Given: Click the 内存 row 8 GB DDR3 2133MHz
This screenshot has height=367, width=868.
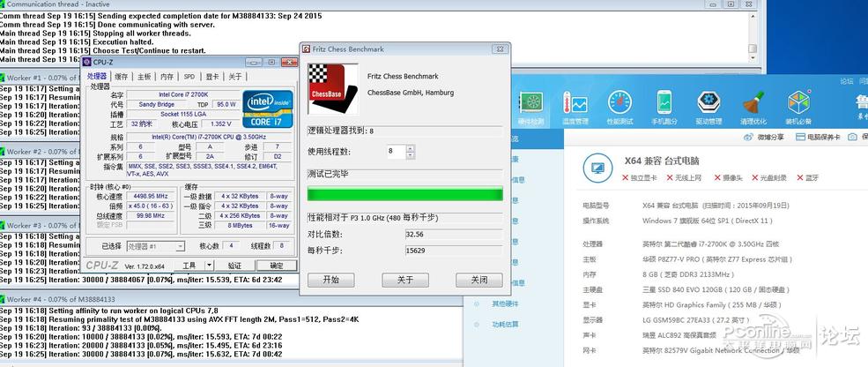Looking at the screenshot, I should tap(659, 274).
